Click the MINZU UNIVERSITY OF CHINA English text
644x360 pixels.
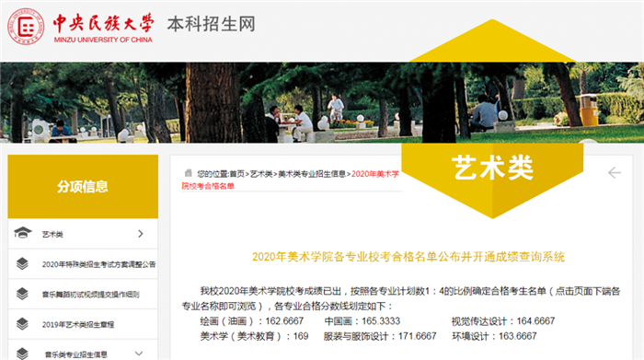click(x=103, y=40)
